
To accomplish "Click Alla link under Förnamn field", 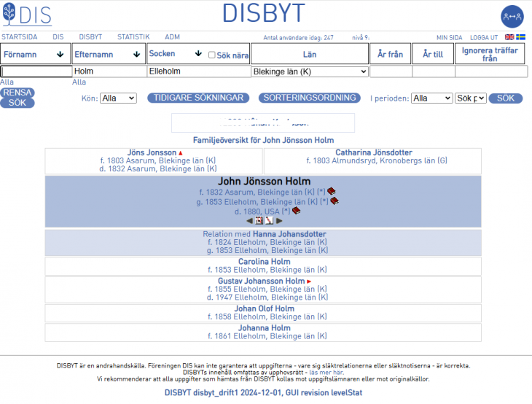I will click(x=7, y=82).
